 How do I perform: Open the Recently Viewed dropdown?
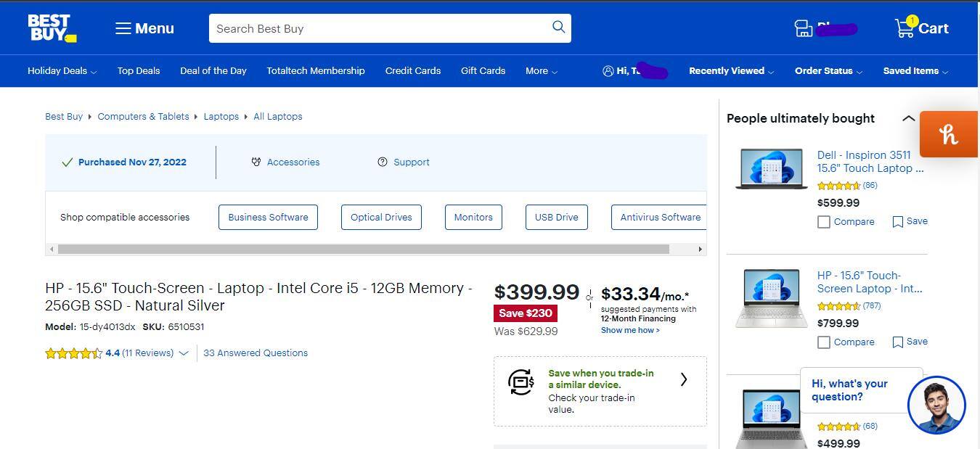(x=731, y=71)
